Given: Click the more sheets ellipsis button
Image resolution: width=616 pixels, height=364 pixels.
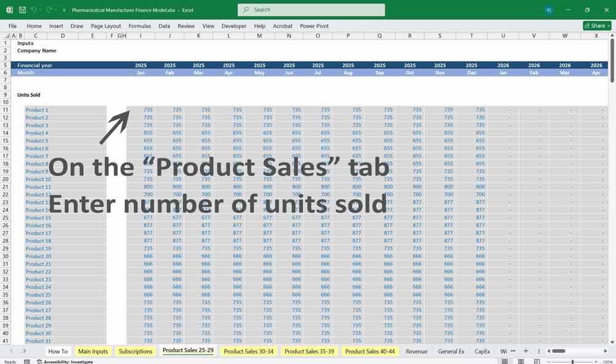Looking at the screenshot, I should [x=513, y=351].
